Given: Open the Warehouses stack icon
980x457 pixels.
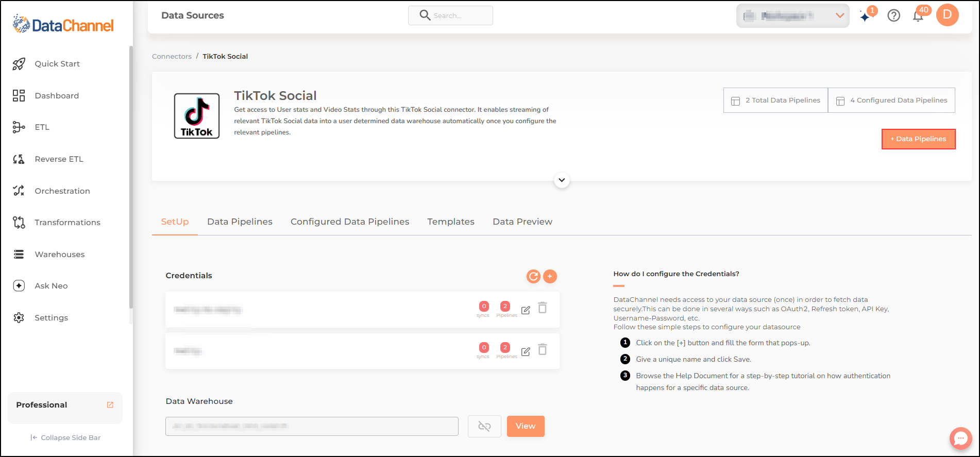Looking at the screenshot, I should [x=19, y=254].
